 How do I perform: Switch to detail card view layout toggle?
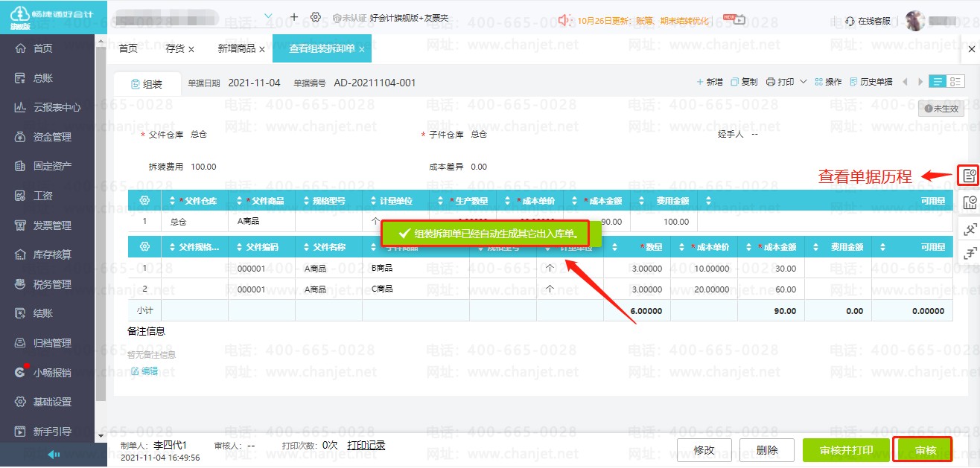click(x=953, y=82)
